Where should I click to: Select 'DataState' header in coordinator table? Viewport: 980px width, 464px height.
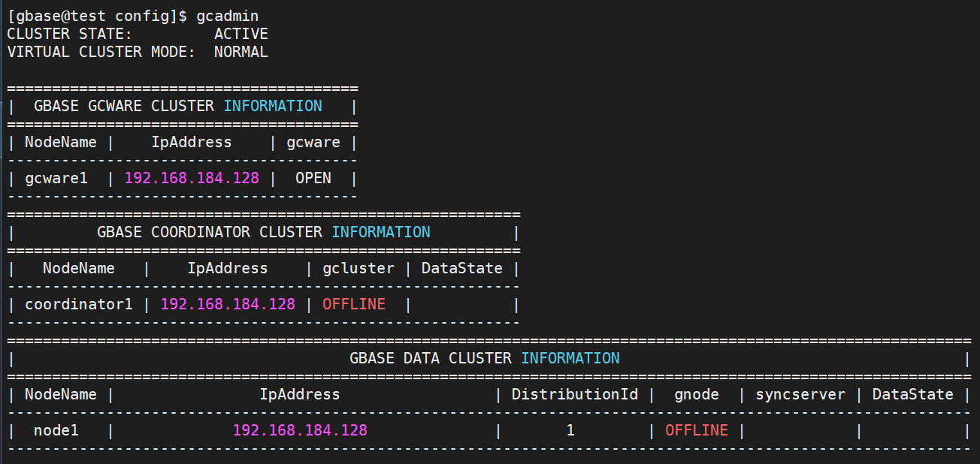pyautogui.click(x=462, y=268)
